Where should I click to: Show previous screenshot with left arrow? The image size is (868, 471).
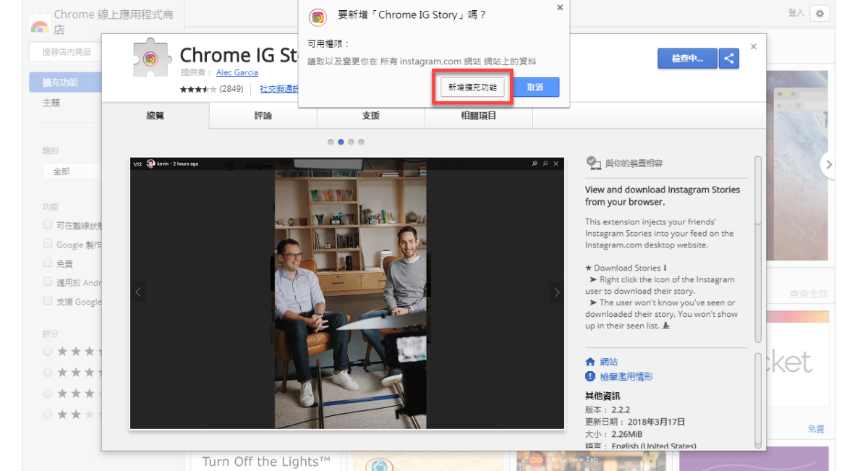[x=138, y=292]
